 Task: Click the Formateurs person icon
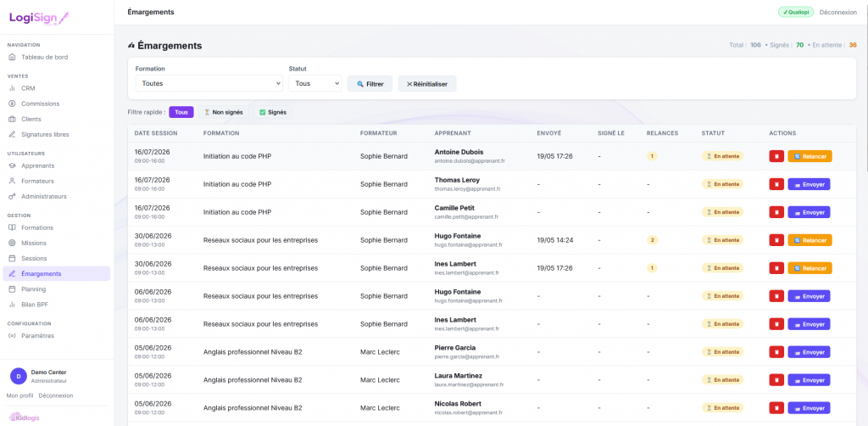click(x=12, y=181)
